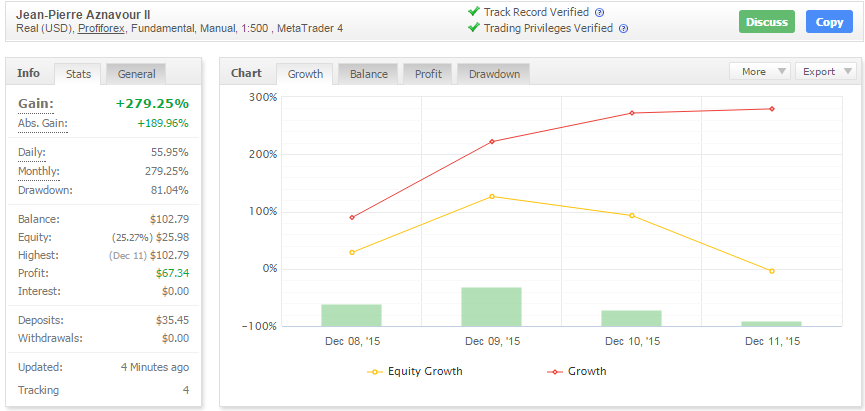This screenshot has height=411, width=865.
Task: Click the Dec 09 Equity Growth point
Action: click(492, 196)
